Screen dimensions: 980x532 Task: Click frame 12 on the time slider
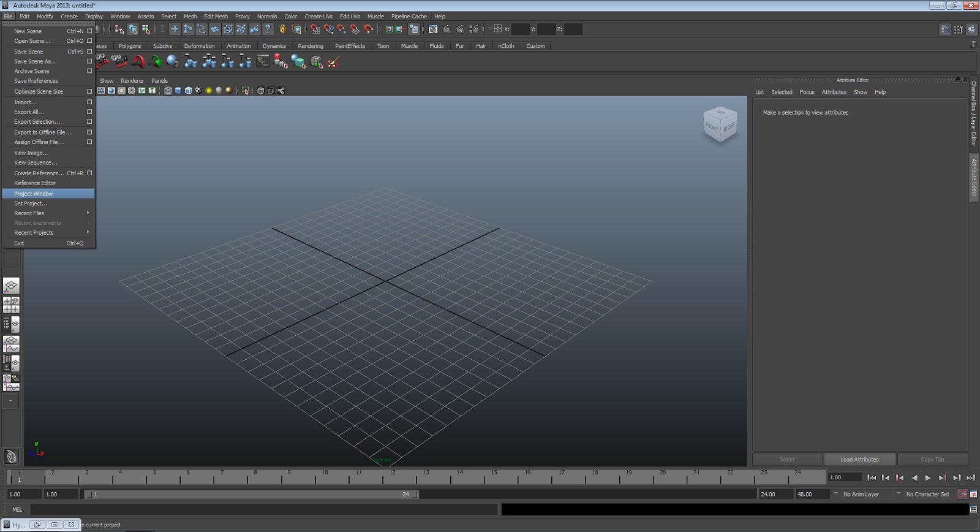tap(393, 477)
